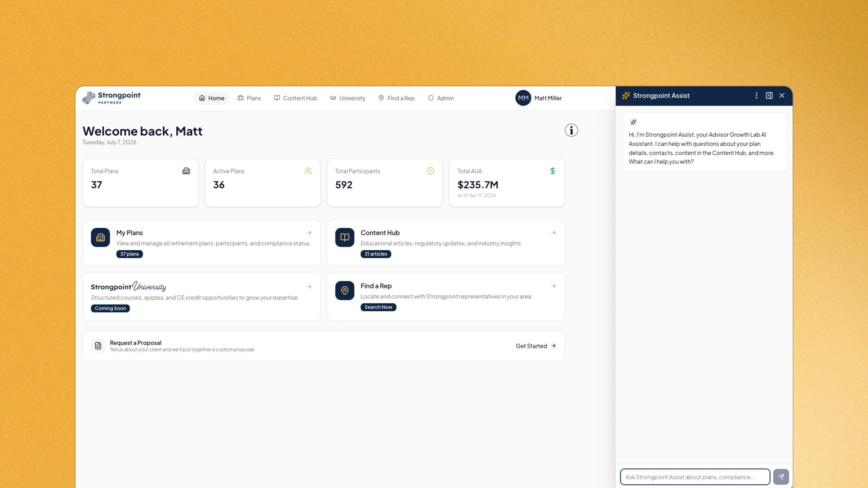Click the 31 articles badge
The width and height of the screenshot is (868, 488).
coord(376,254)
